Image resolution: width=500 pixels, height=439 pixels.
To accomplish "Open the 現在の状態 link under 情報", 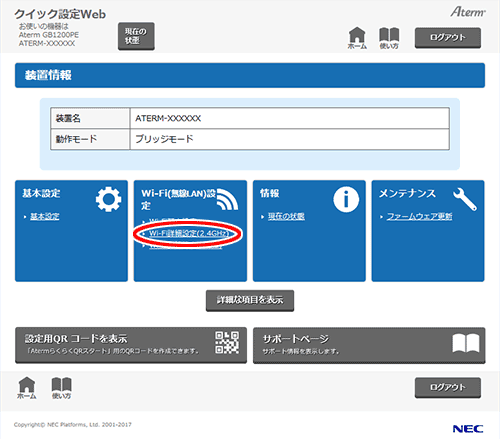I will 286,217.
